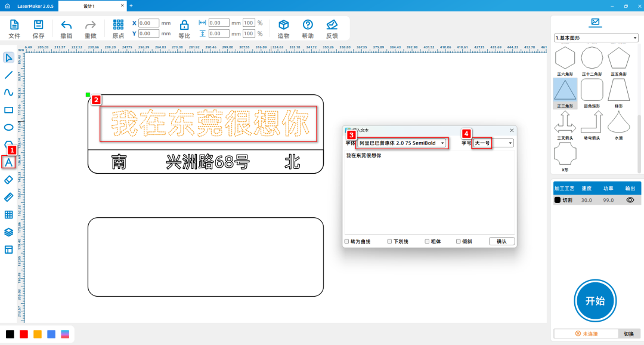
Task: Click the 撤销 undo icon
Action: click(x=66, y=26)
